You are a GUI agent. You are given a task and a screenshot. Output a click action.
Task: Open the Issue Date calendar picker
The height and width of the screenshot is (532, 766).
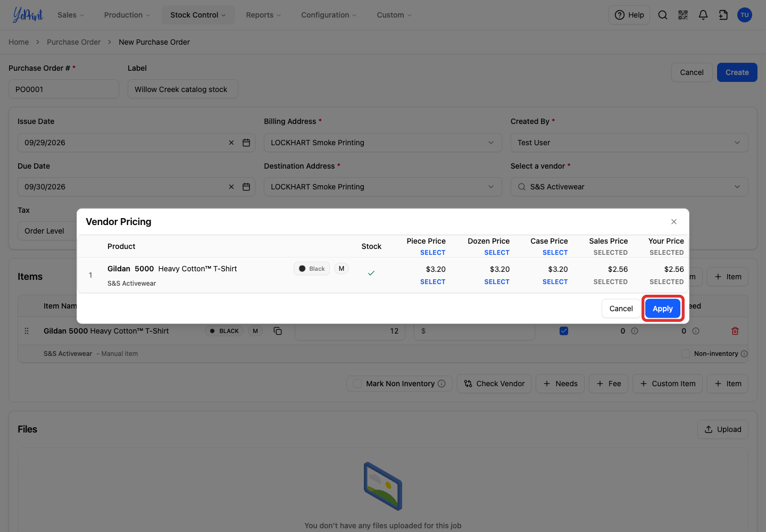point(246,143)
